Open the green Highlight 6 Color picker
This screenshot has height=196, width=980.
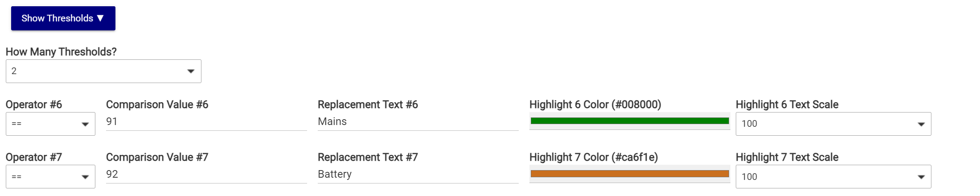coord(629,121)
